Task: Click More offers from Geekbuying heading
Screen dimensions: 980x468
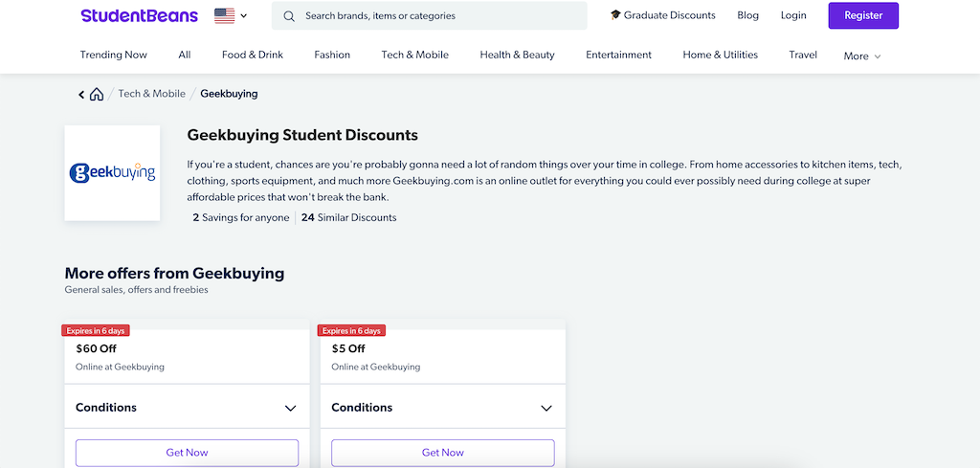Action: pyautogui.click(x=174, y=273)
